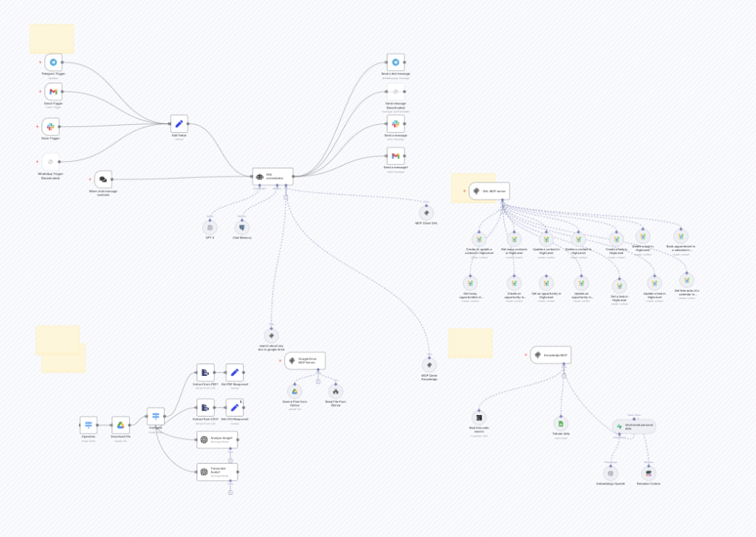Click the Analyze Image OpenAI node
This screenshot has width=756, height=537.
217,440
